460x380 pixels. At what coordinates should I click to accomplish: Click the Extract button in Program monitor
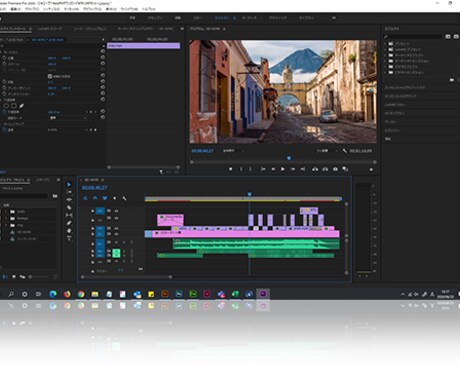[325, 169]
